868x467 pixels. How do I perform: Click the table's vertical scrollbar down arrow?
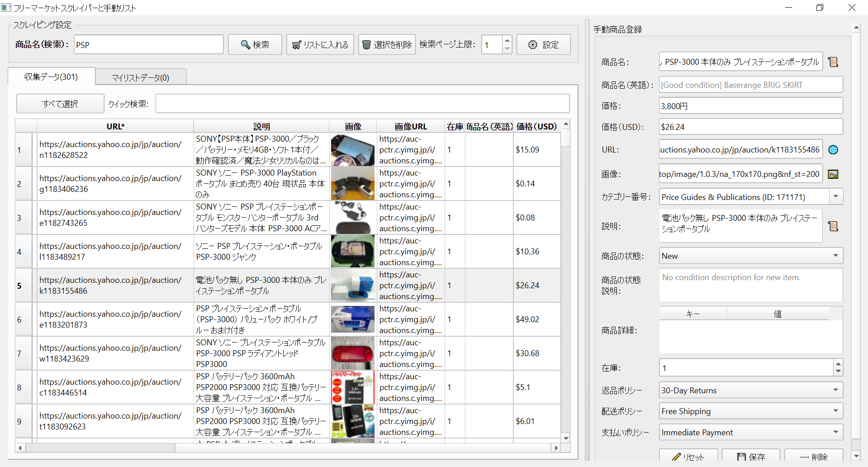click(566, 438)
